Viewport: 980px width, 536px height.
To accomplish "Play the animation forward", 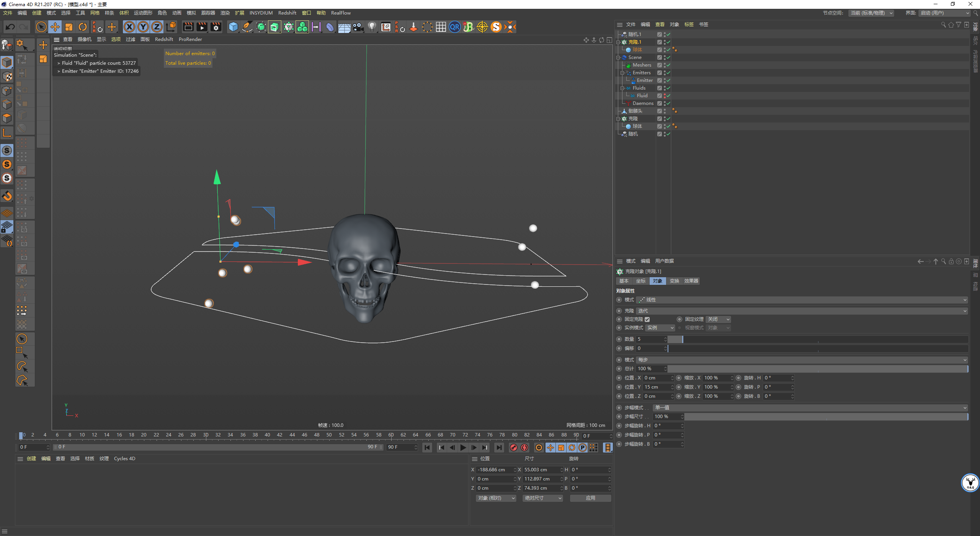I will (463, 447).
